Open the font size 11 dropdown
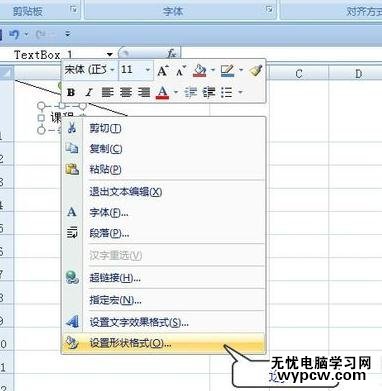The height and width of the screenshot is (391, 382). coord(148,70)
